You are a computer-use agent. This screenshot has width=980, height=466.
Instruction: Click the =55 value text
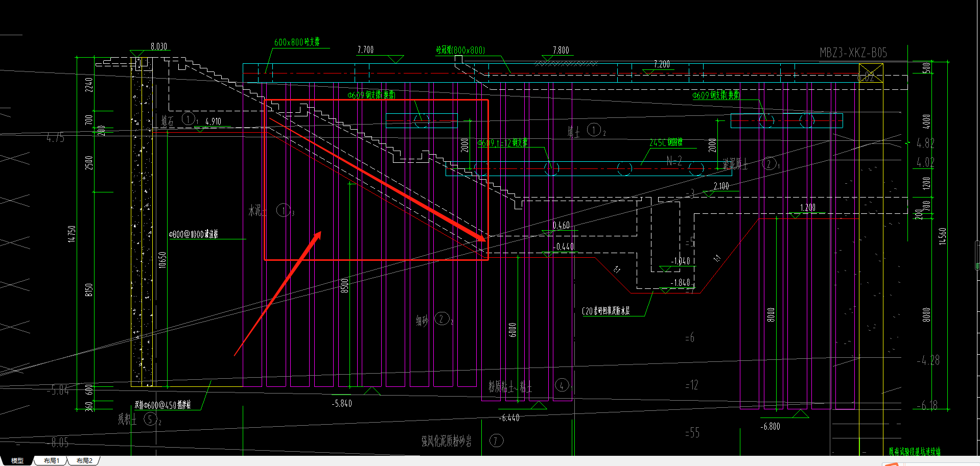point(692,433)
